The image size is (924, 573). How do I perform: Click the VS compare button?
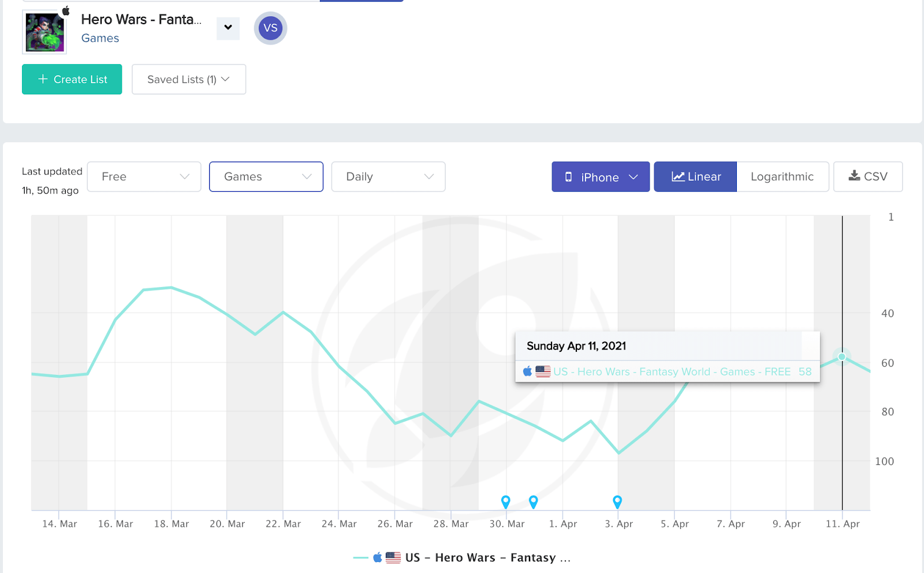pos(270,28)
